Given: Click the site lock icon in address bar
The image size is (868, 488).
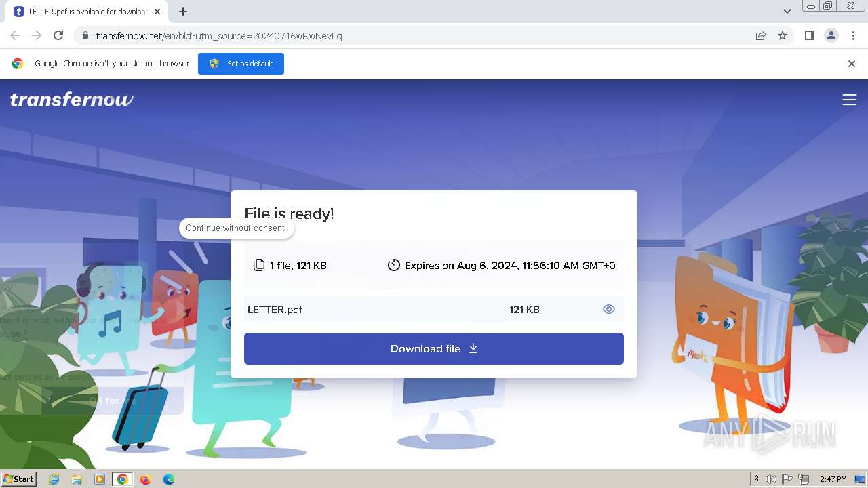Looking at the screenshot, I should pyautogui.click(x=85, y=36).
